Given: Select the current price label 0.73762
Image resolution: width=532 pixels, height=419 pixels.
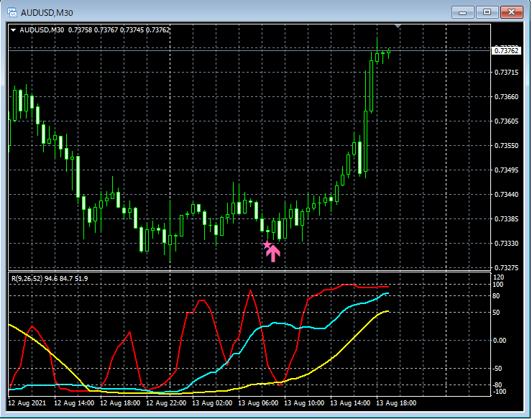Looking at the screenshot, I should [x=506, y=51].
